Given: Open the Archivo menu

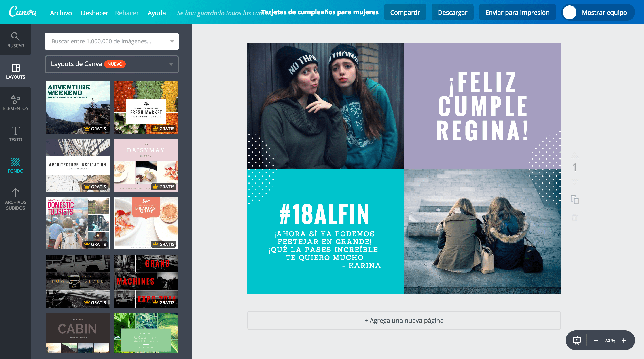Looking at the screenshot, I should point(61,13).
